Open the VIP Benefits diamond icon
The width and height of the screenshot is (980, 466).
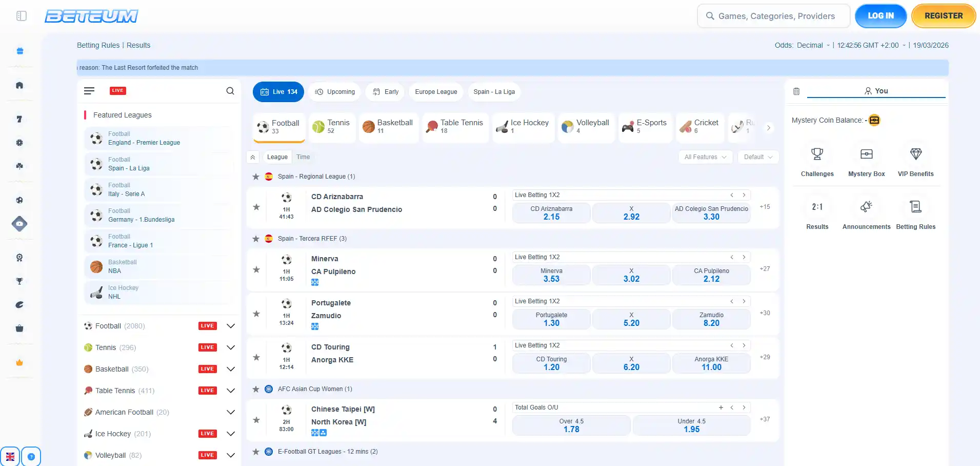916,154
